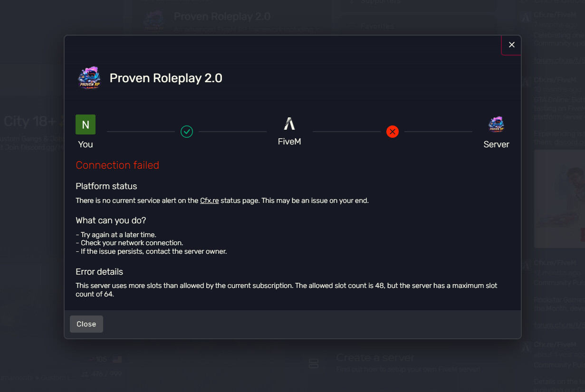
Task: Click the dimmed Proven Roleplay 2.0 background title
Action: click(222, 17)
